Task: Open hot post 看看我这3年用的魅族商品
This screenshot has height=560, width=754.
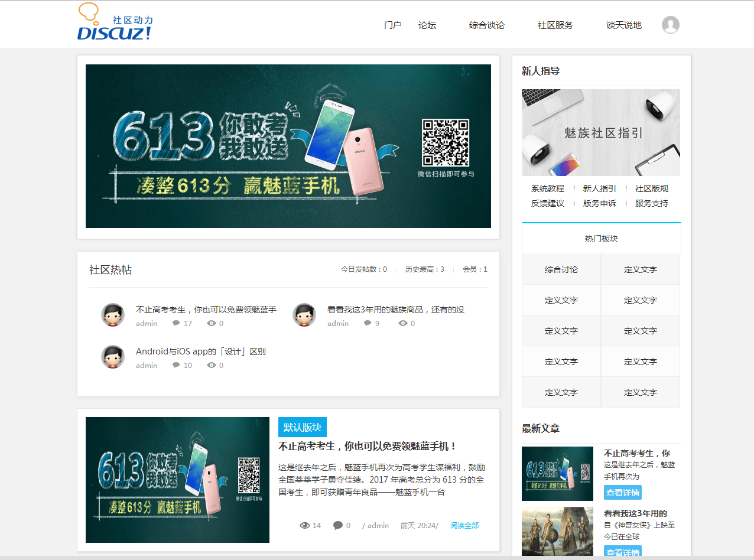Action: click(x=396, y=310)
